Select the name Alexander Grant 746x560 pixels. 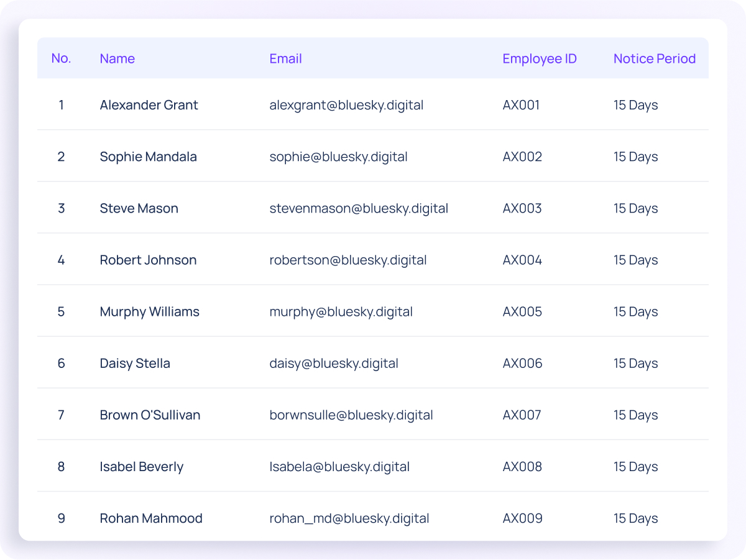click(149, 105)
